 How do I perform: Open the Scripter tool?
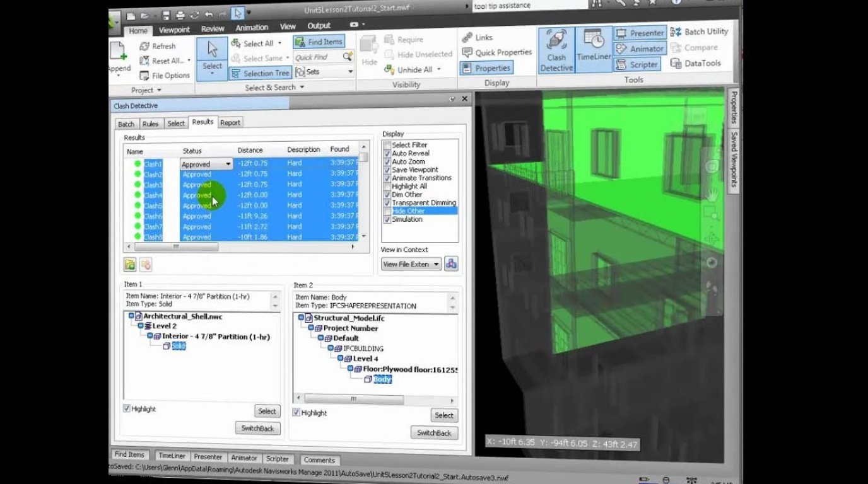637,64
